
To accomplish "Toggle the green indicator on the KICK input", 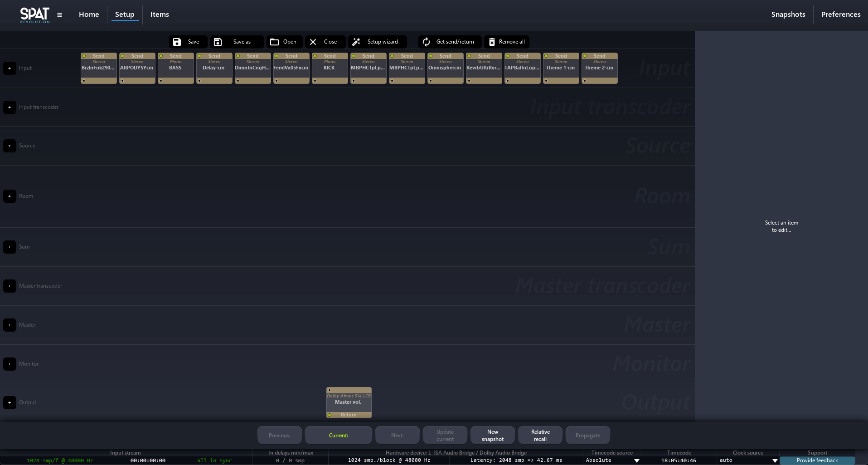I will [x=315, y=56].
